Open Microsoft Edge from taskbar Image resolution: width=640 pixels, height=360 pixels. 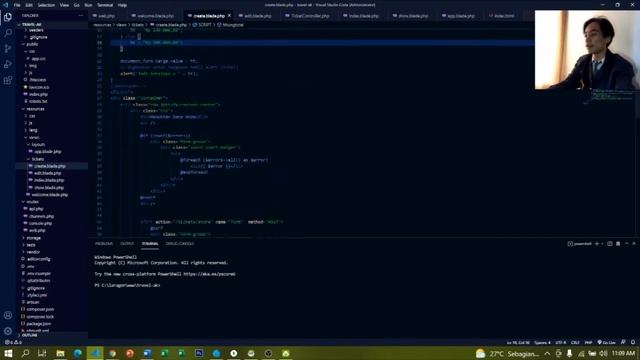78,353
